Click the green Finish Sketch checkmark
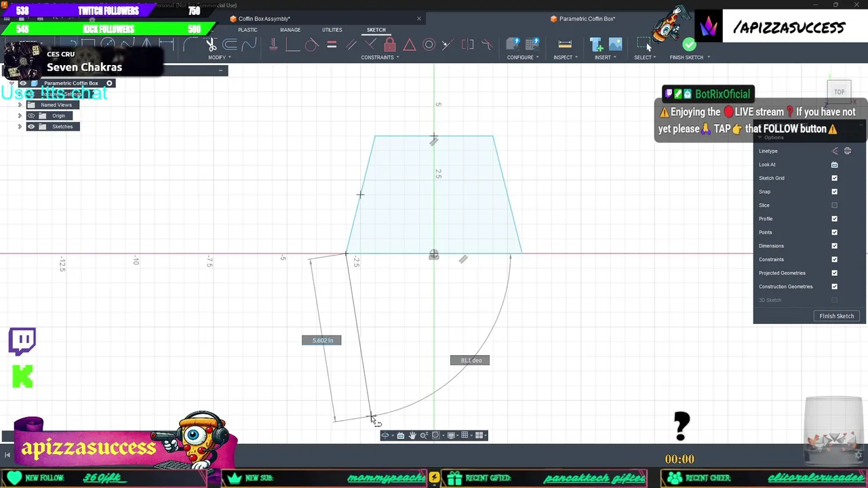The width and height of the screenshot is (868, 488). click(689, 45)
